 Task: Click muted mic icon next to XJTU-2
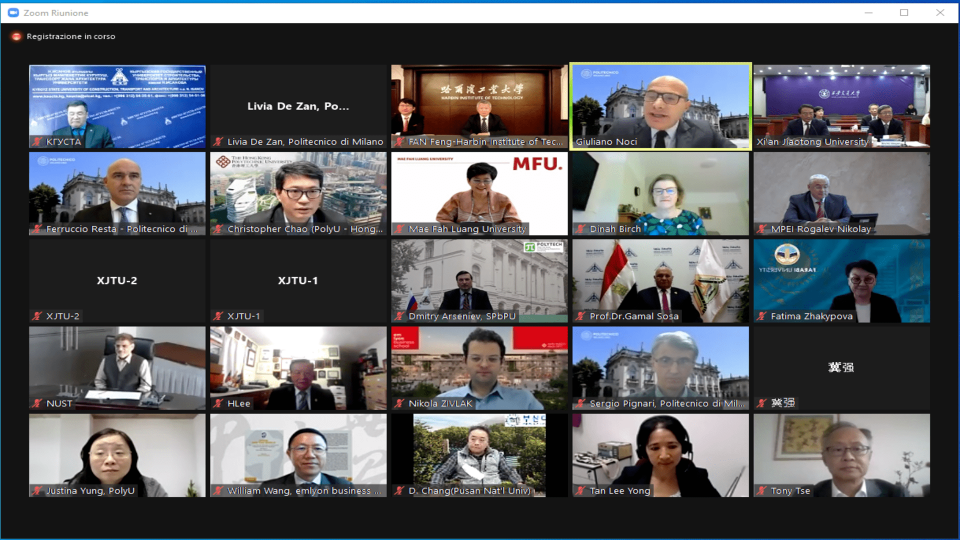(37, 316)
